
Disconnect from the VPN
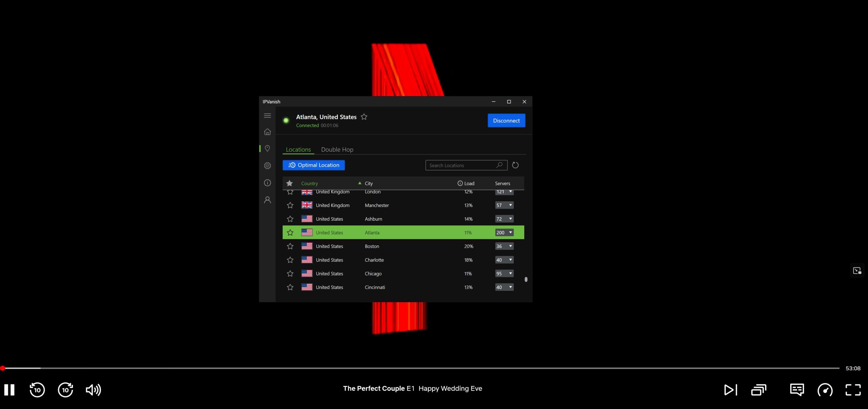click(506, 121)
